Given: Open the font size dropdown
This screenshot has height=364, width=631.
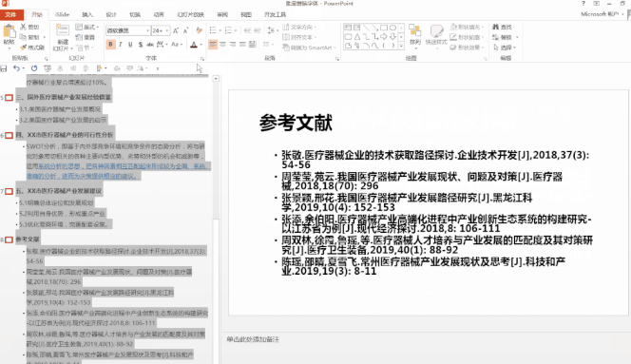Looking at the screenshot, I should [x=166, y=30].
